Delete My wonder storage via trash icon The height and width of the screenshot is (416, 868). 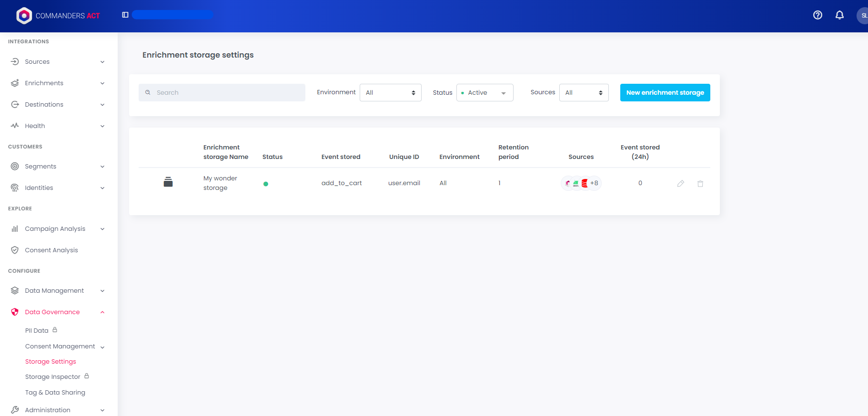click(700, 183)
